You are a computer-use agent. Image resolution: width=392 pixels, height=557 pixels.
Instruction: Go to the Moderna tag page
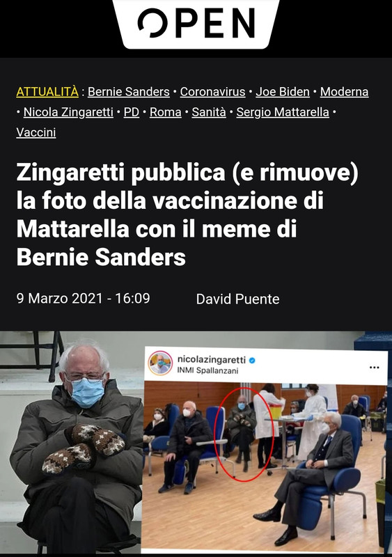(344, 92)
